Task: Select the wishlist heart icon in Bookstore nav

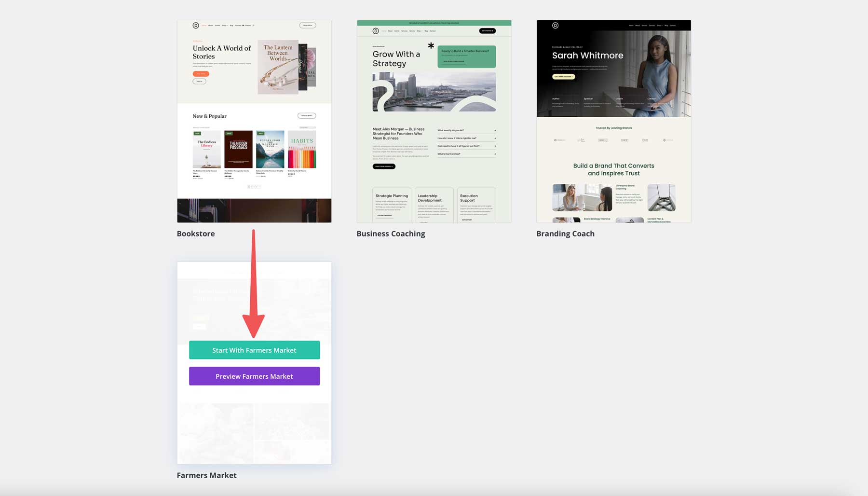Action: tap(243, 25)
